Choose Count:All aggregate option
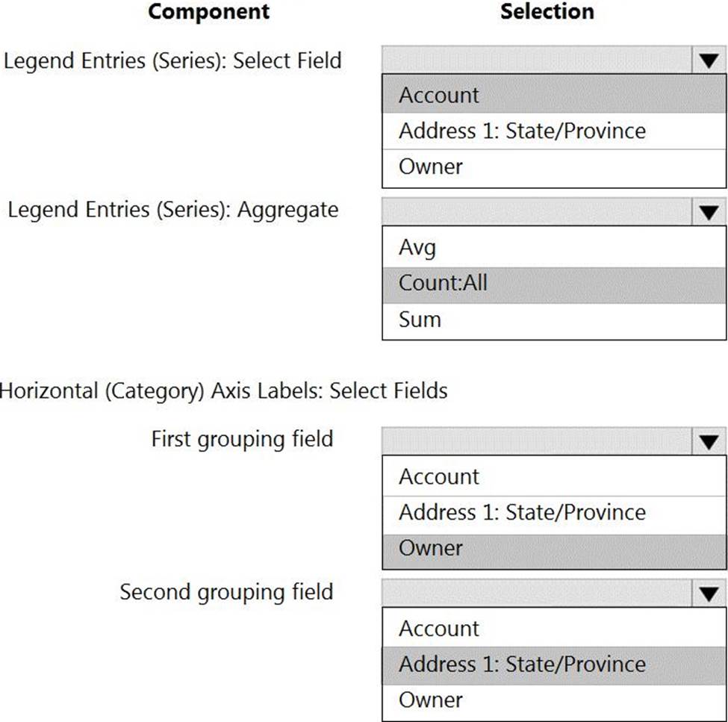 tap(553, 284)
